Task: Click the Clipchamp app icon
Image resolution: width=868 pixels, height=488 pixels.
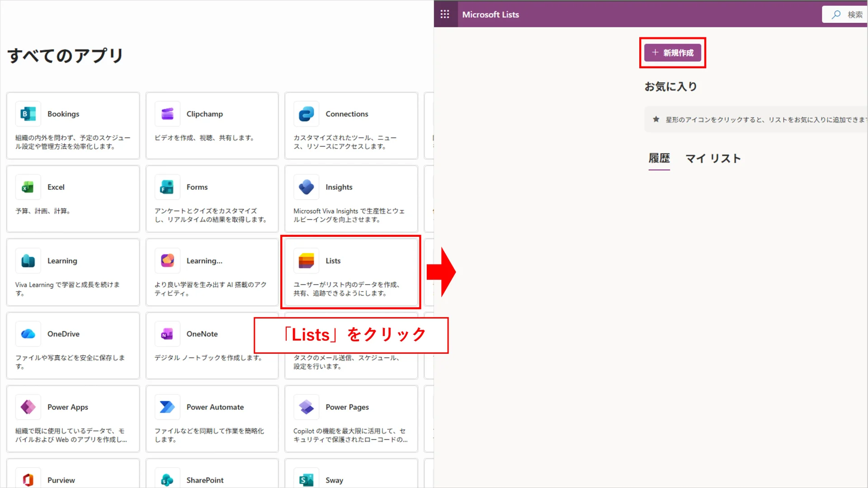Action: click(x=167, y=114)
